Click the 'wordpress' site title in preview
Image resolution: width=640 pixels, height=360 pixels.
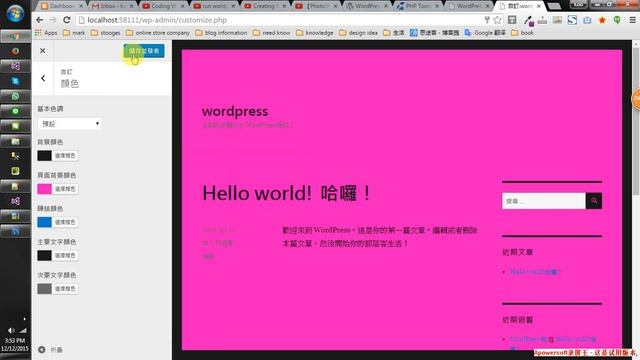click(x=235, y=111)
